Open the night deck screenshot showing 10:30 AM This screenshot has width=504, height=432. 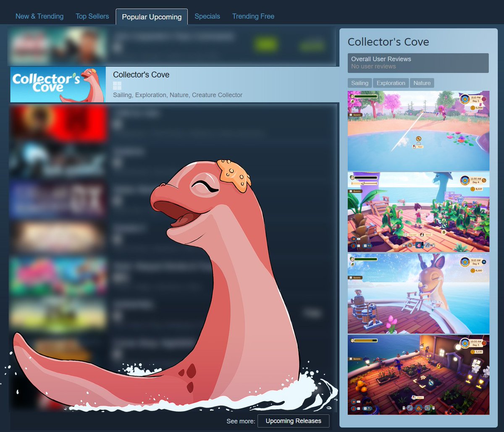pyautogui.click(x=418, y=374)
